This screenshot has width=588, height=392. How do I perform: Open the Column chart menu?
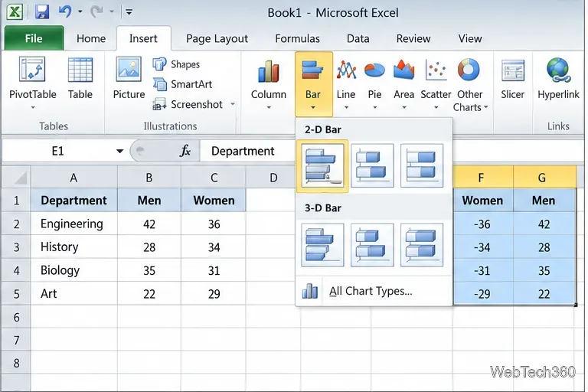point(269,83)
